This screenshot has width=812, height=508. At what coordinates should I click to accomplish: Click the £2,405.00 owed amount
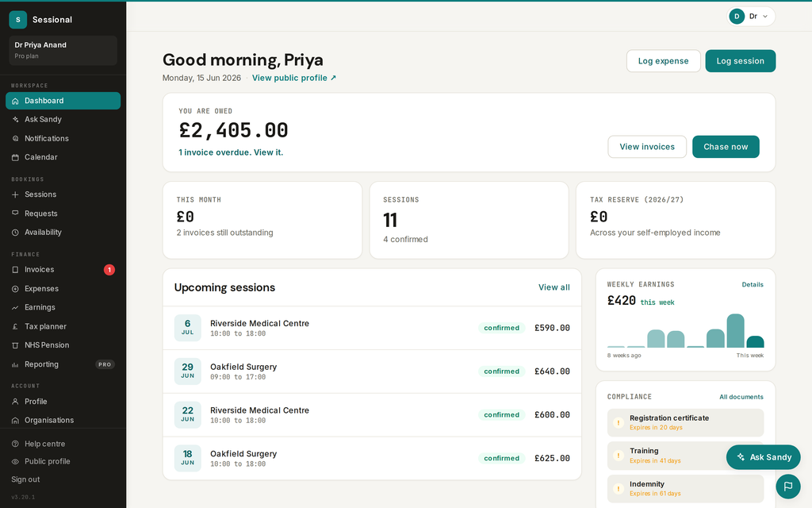pyautogui.click(x=234, y=131)
